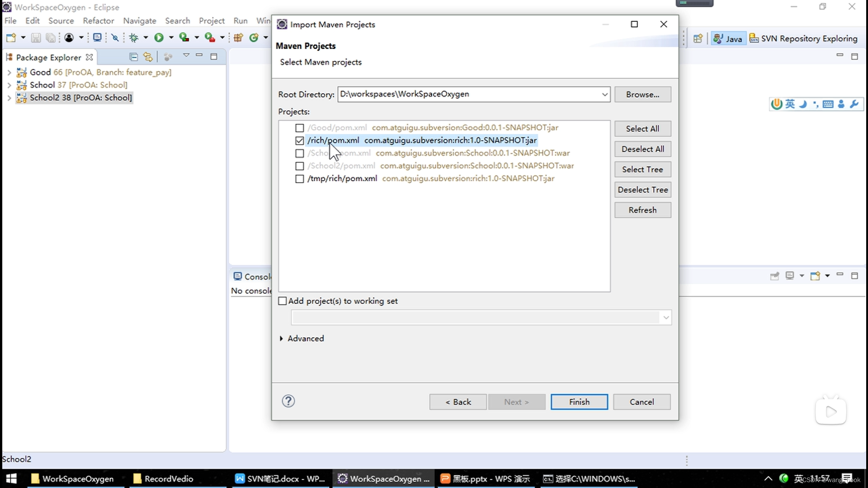Open SVN笔记.docx WPS taskbar item

[280, 479]
